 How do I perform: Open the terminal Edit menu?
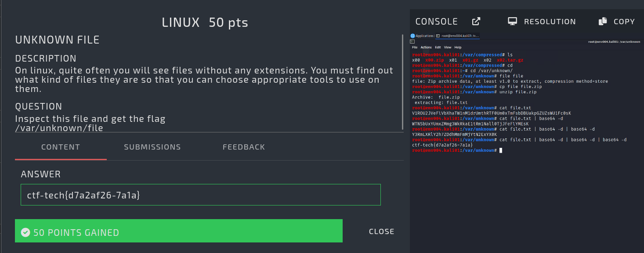click(x=438, y=47)
